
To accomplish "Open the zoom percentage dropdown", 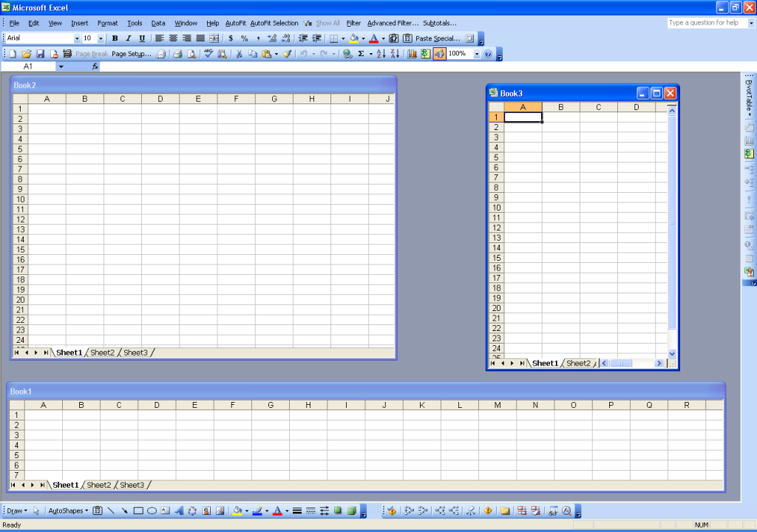I will [477, 54].
